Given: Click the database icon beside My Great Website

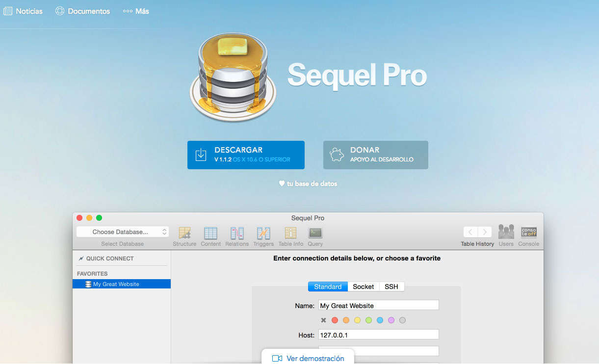Looking at the screenshot, I should pos(88,284).
